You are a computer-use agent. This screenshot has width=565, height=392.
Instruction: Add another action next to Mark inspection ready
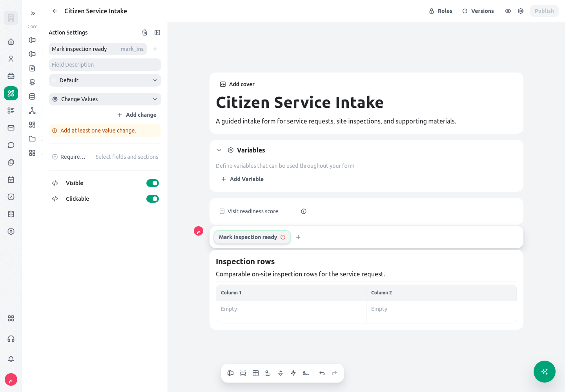point(298,237)
